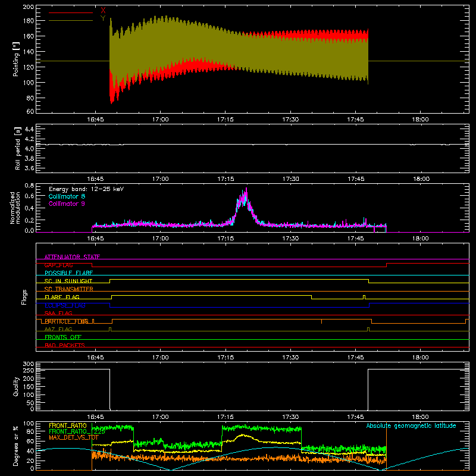
Task: Click the SC_IN_SUNLIGHT flag label
Action: click(x=68, y=281)
